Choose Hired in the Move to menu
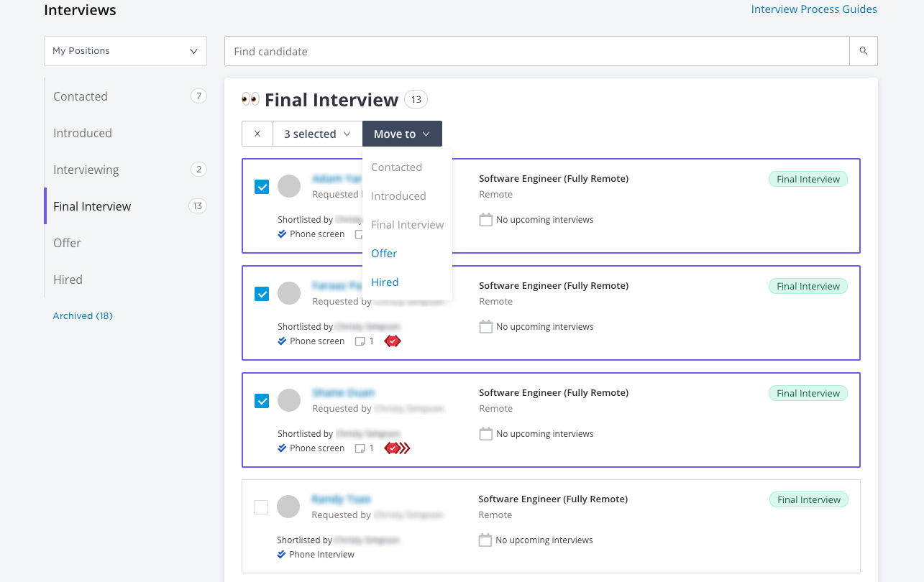This screenshot has height=582, width=924. (385, 282)
